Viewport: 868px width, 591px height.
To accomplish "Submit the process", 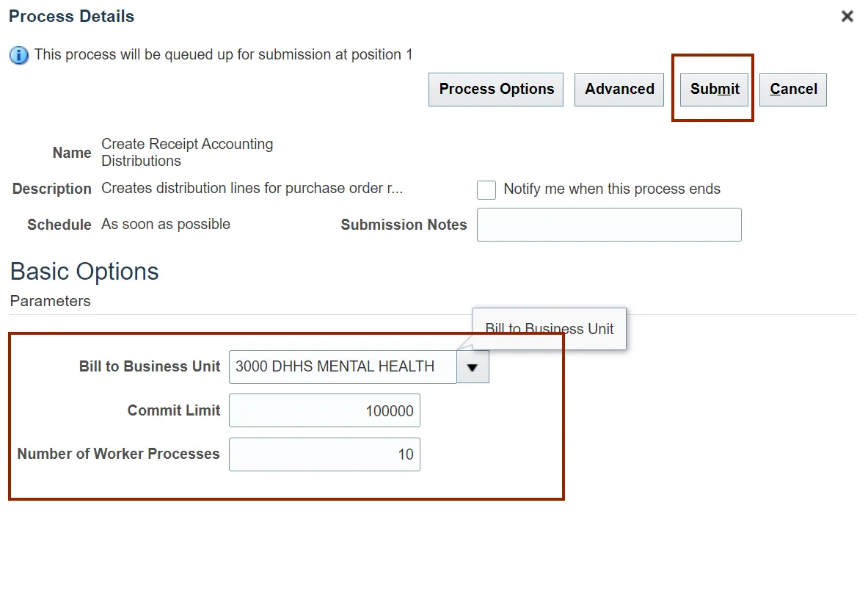I will [715, 90].
